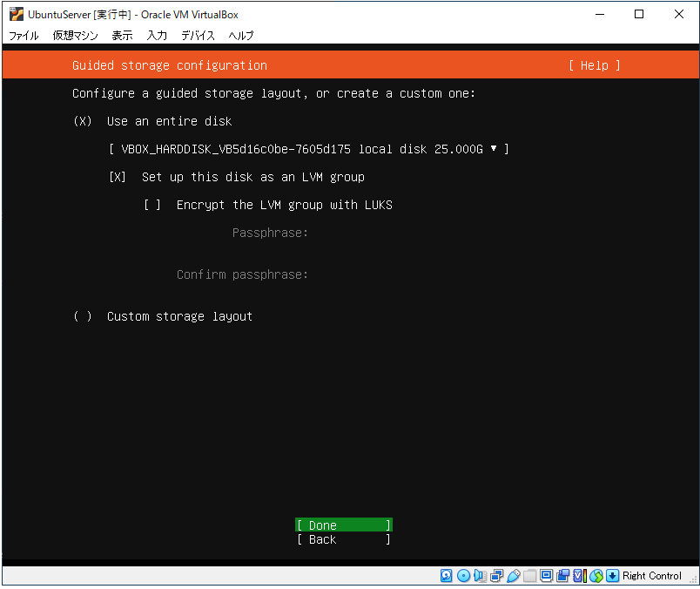Open the USB devices status icon
This screenshot has height=589, width=700.
513,576
